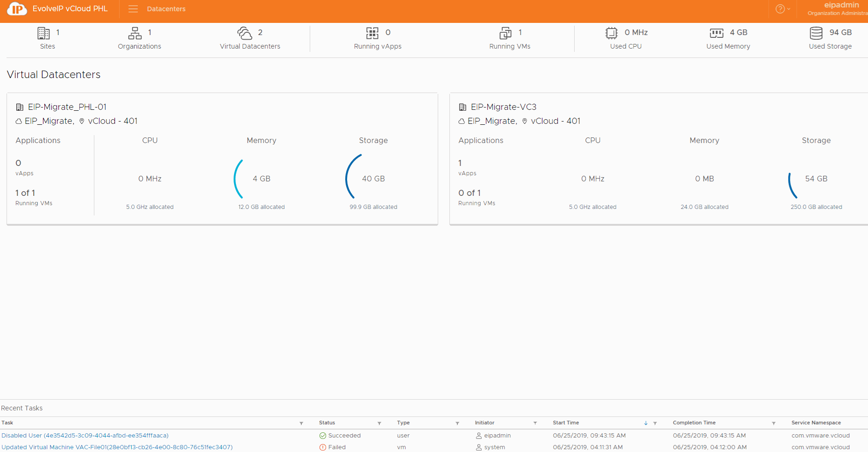
Task: Click the Used CPU chip icon
Action: click(612, 33)
